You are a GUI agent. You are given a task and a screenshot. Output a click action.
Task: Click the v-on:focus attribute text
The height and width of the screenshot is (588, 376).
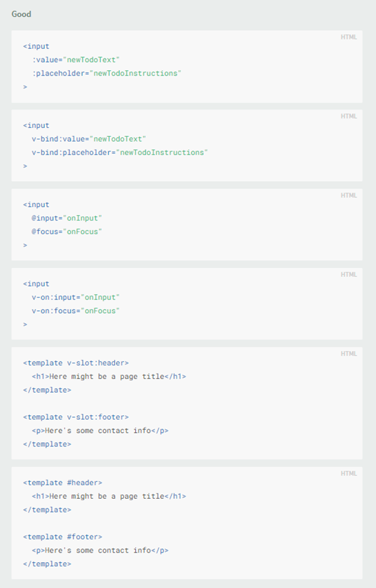click(x=54, y=310)
